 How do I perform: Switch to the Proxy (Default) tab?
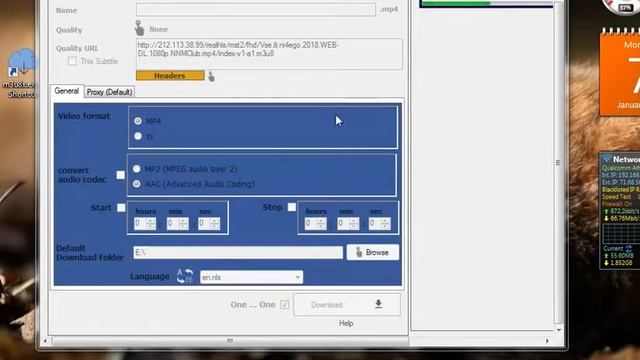click(109, 92)
